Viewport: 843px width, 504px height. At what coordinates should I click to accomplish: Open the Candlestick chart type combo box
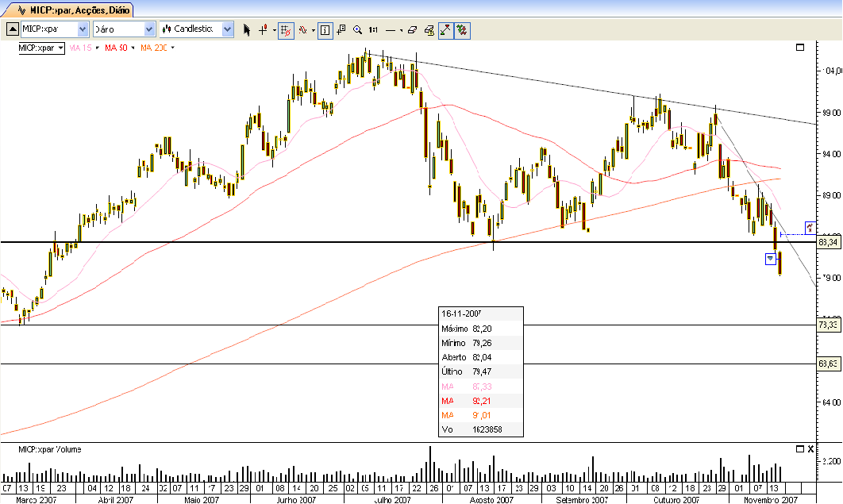pos(197,29)
